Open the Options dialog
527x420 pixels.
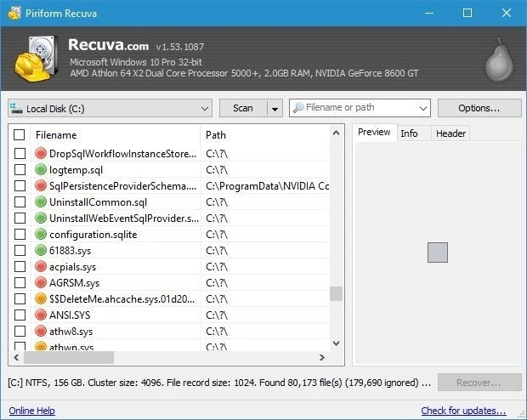pyautogui.click(x=479, y=108)
